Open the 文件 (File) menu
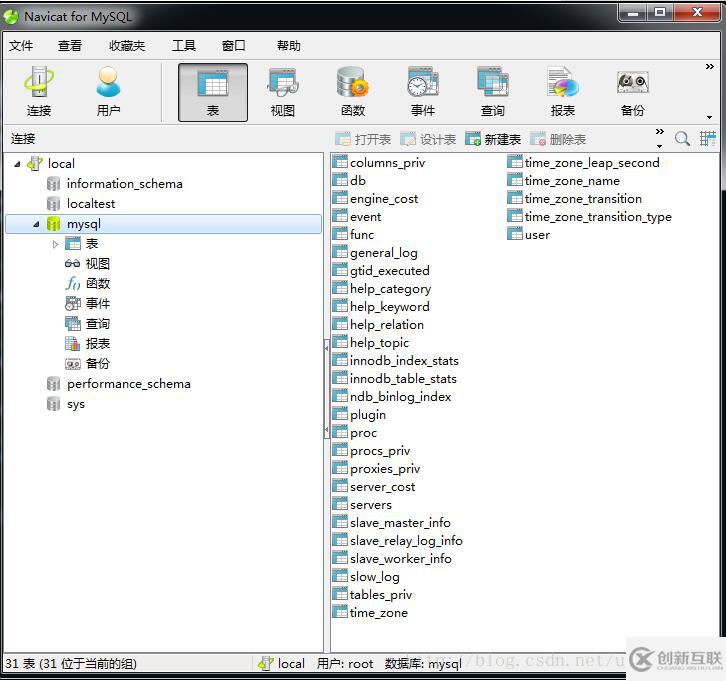The height and width of the screenshot is (681, 726). 21,46
